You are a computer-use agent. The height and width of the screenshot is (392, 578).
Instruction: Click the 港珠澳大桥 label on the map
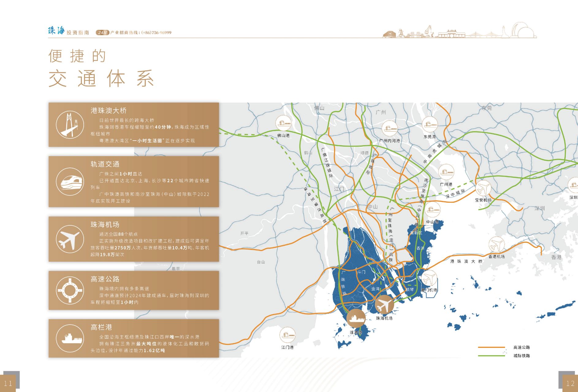coord(466,261)
